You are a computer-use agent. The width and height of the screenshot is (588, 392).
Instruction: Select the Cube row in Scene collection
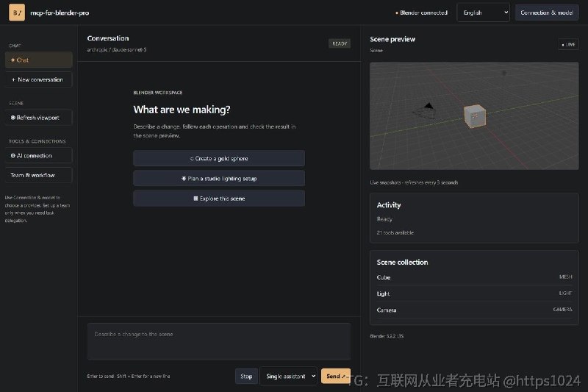[474, 277]
